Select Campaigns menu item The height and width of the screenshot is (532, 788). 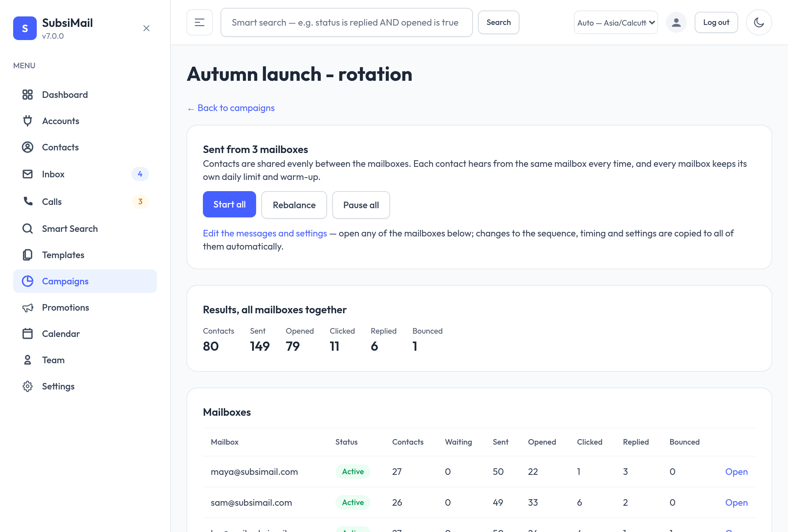85,281
